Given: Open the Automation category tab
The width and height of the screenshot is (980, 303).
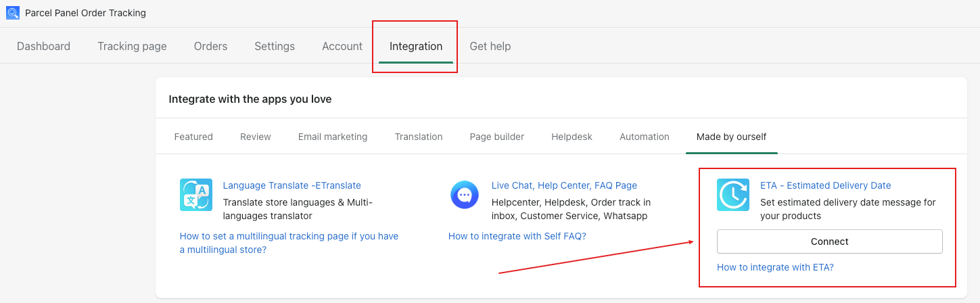Looking at the screenshot, I should coord(645,137).
